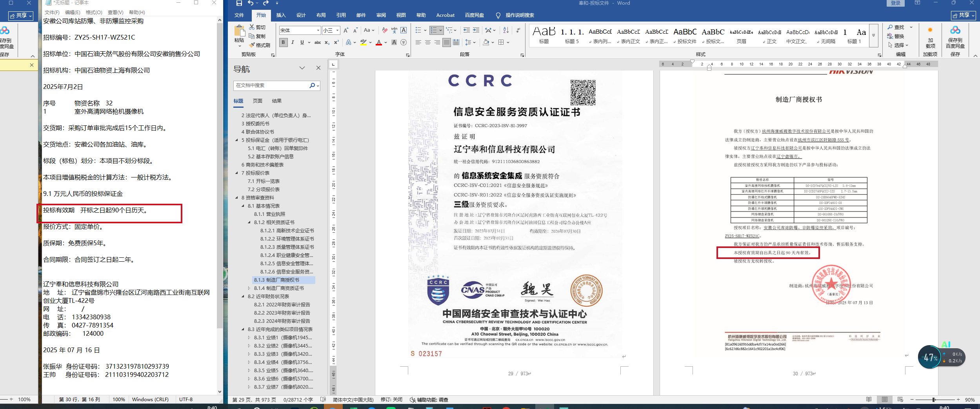Viewport: 980px width, 409px height.
Task: Toggle strikethrough abc formatting
Action: pyautogui.click(x=317, y=42)
